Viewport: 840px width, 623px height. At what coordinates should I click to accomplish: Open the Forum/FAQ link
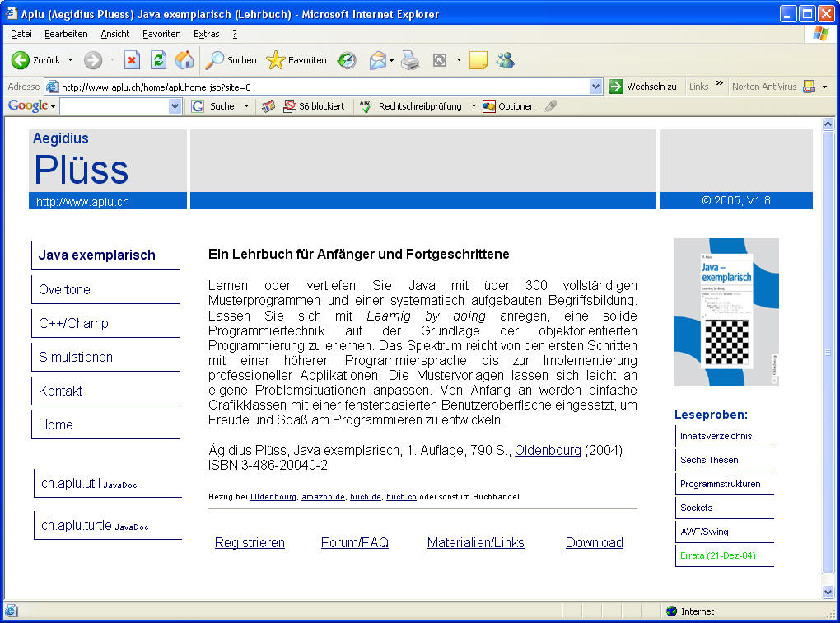click(354, 542)
